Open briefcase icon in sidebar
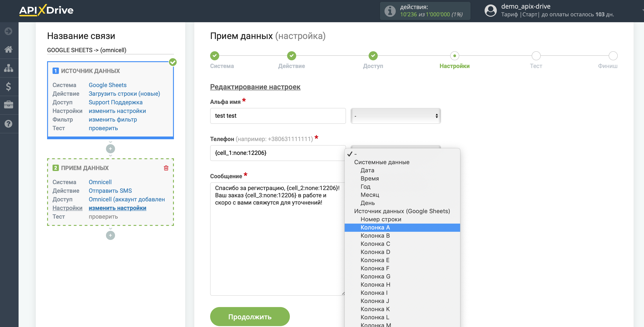 [9, 105]
